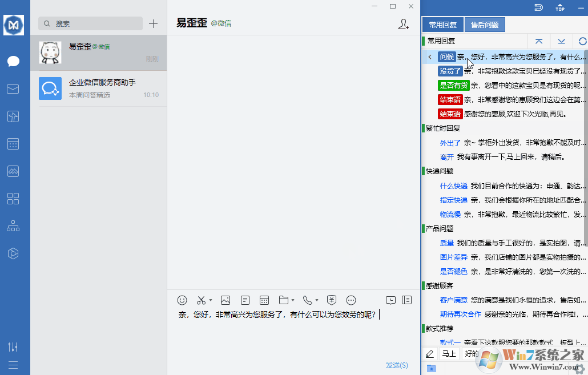Screen dimensions: 588x375
Task: Open the picture album icon in sidebar
Action: (x=13, y=171)
